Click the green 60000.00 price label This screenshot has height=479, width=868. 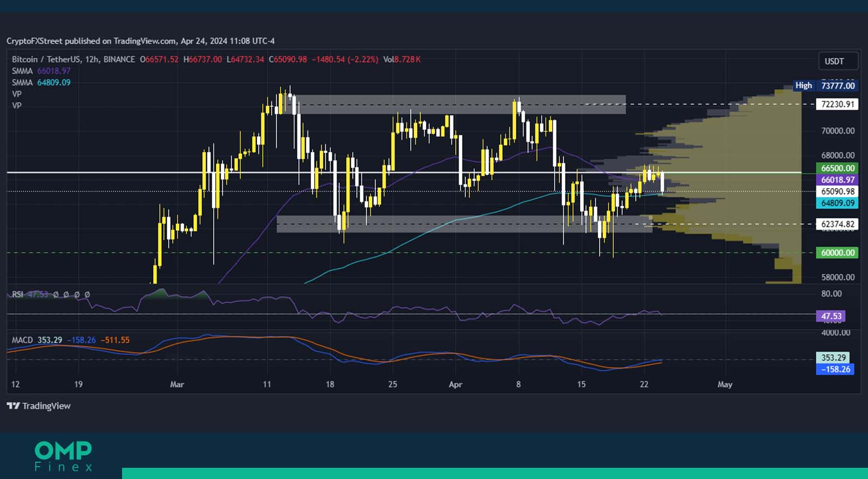[837, 252]
